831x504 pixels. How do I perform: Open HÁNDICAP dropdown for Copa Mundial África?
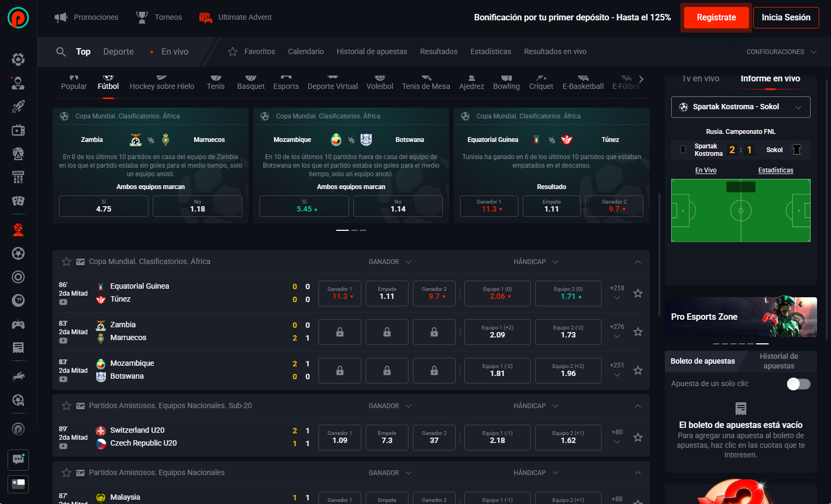[x=536, y=262]
